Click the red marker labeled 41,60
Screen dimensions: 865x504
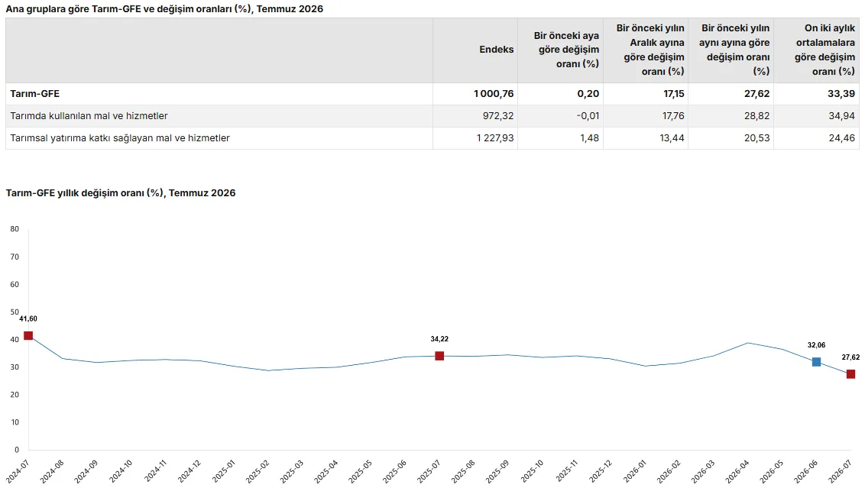tap(28, 336)
